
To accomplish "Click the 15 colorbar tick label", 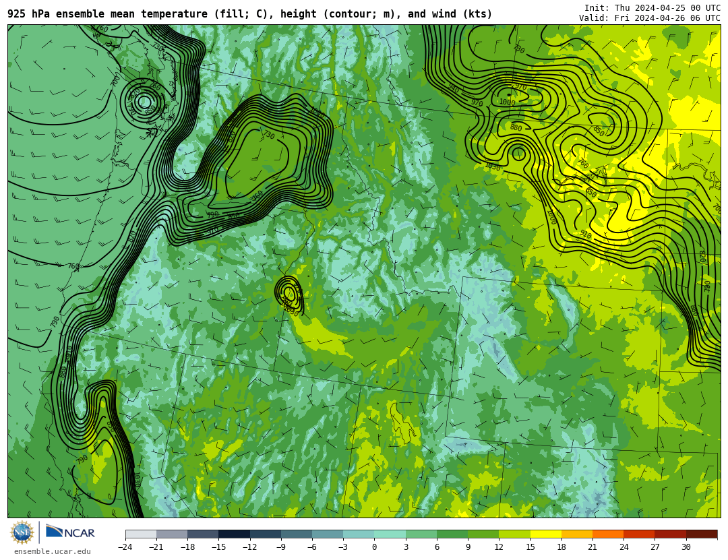I will coord(530,547).
